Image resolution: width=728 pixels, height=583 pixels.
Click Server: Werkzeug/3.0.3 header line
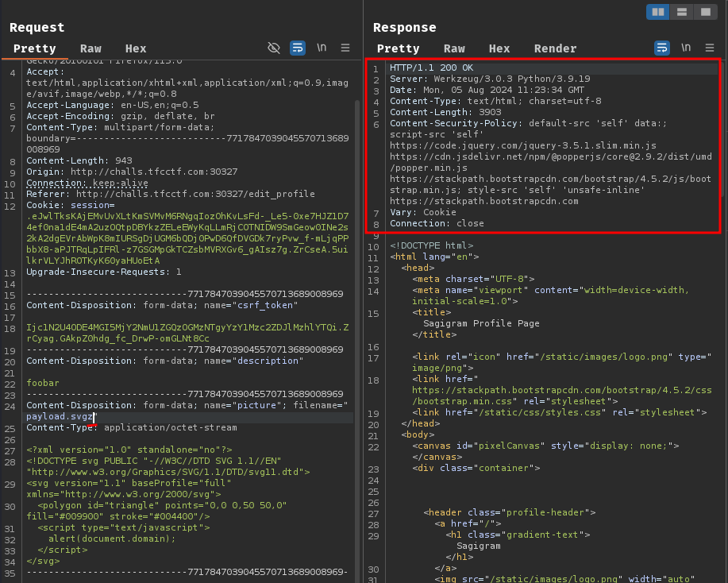(490, 79)
